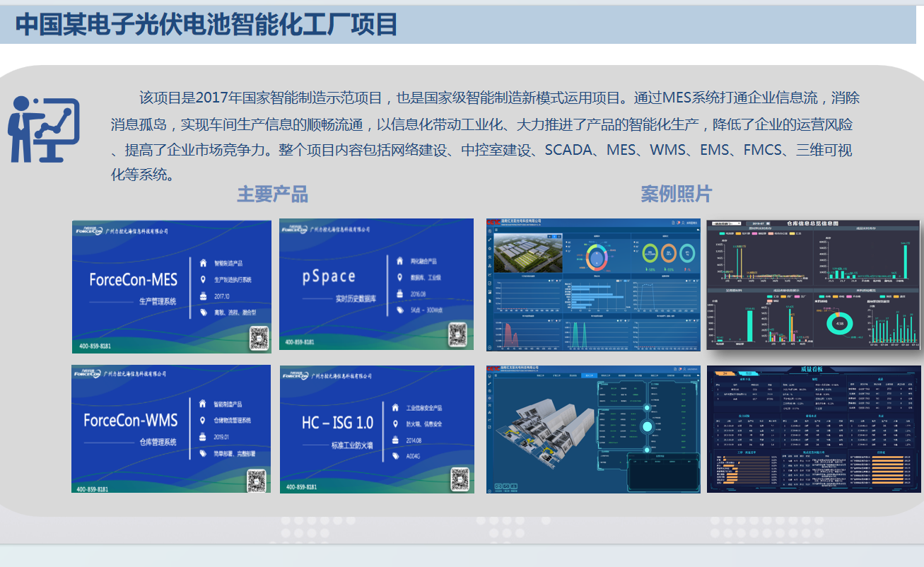This screenshot has height=567, width=924.
Task: Click the location pin icon on ForceCon-MES card
Action: coord(204,279)
